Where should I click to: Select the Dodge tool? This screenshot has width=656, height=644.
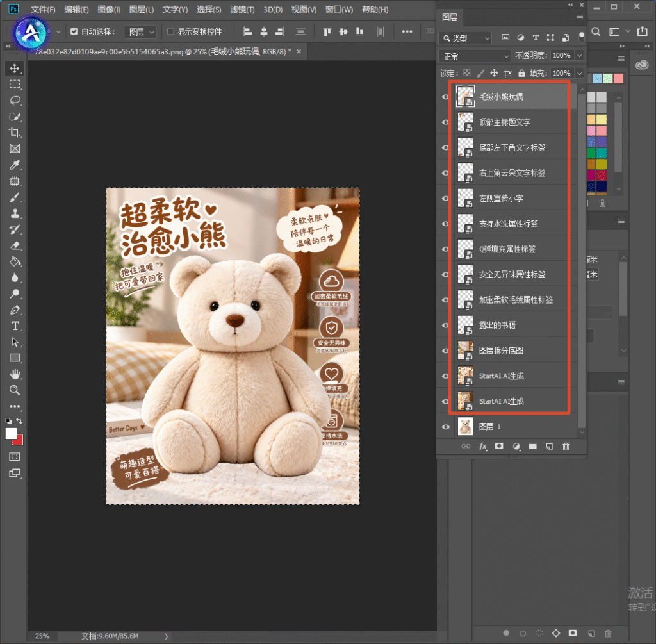[15, 293]
